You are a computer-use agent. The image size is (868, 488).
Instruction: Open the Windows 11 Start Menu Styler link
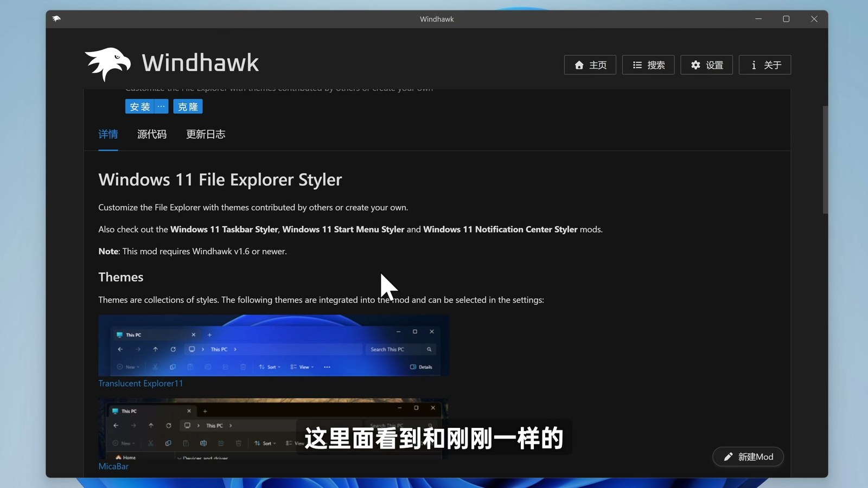pos(343,229)
